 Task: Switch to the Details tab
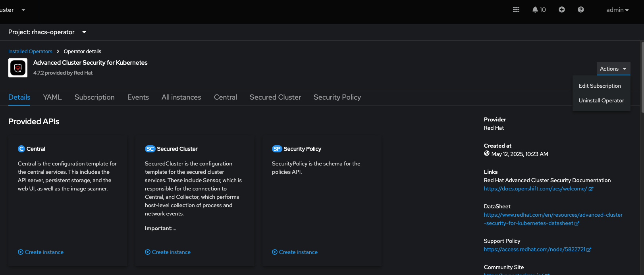coord(19,97)
